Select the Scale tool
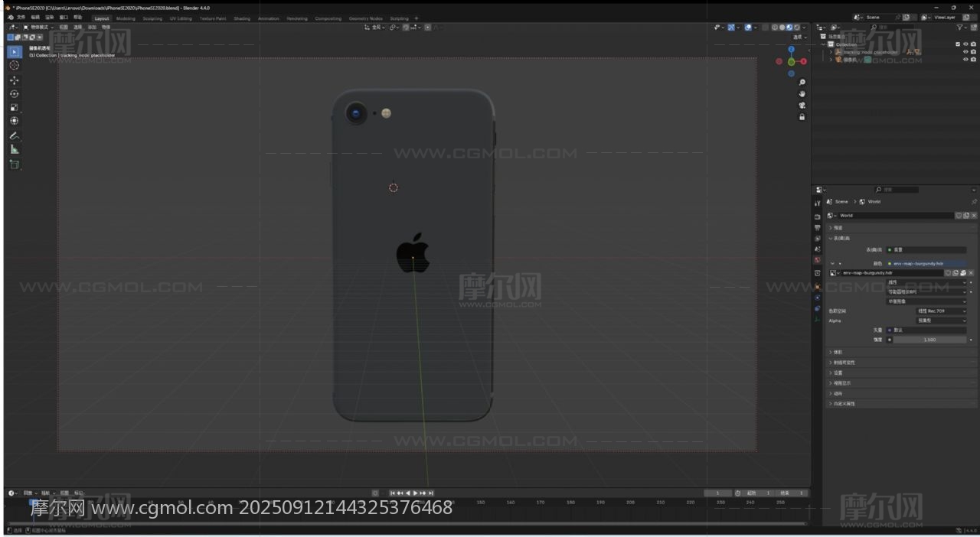 (x=15, y=108)
